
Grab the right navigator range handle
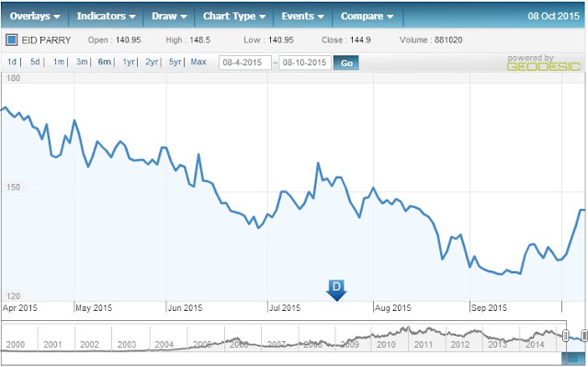click(584, 336)
